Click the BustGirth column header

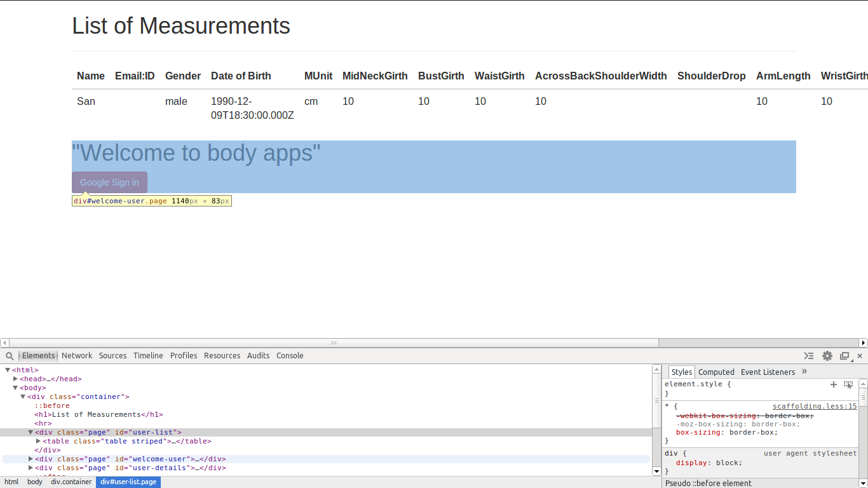pos(441,76)
